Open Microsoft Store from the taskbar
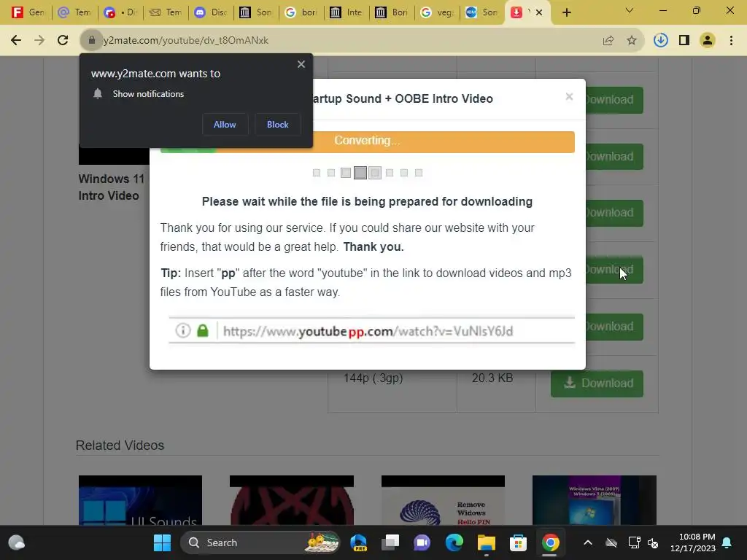Viewport: 747px width, 560px height. [519, 542]
